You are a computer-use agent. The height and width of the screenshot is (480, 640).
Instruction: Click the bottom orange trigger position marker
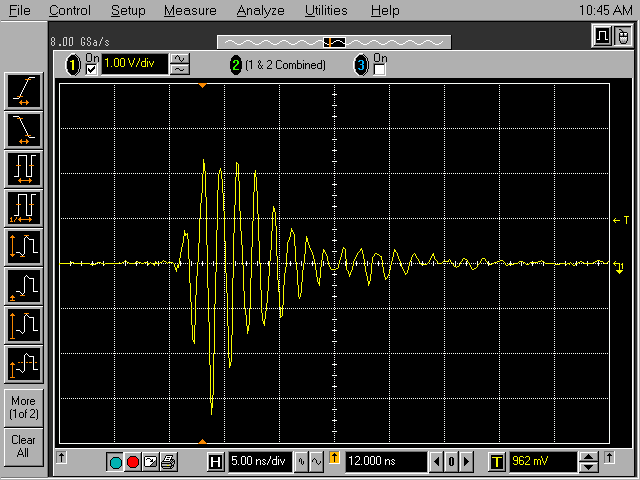point(202,441)
